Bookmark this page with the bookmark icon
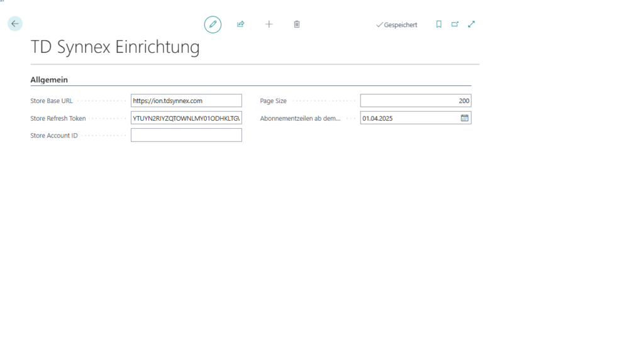 coord(438,25)
